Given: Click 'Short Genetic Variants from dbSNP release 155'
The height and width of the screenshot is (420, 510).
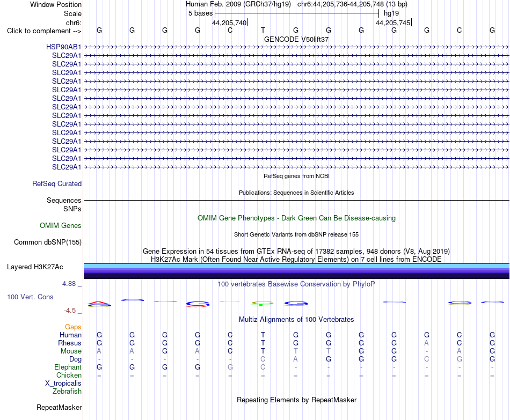Looking at the screenshot, I should pos(296,235).
